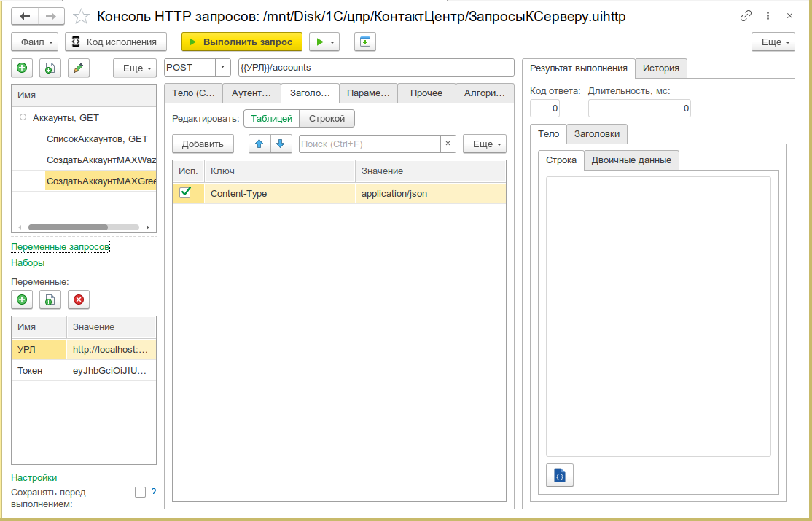Collapse the 'Аккаунты, GET' tree group
The height and width of the screenshot is (521, 812).
click(x=23, y=117)
